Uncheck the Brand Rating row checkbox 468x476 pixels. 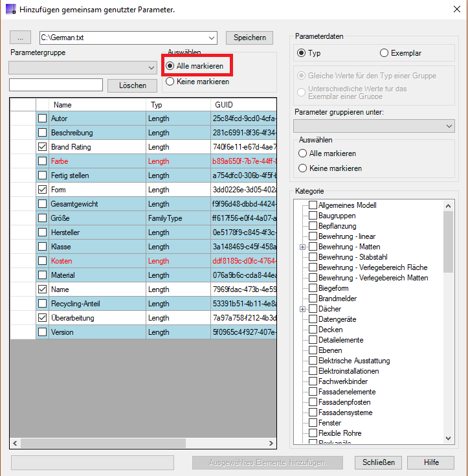tap(43, 146)
